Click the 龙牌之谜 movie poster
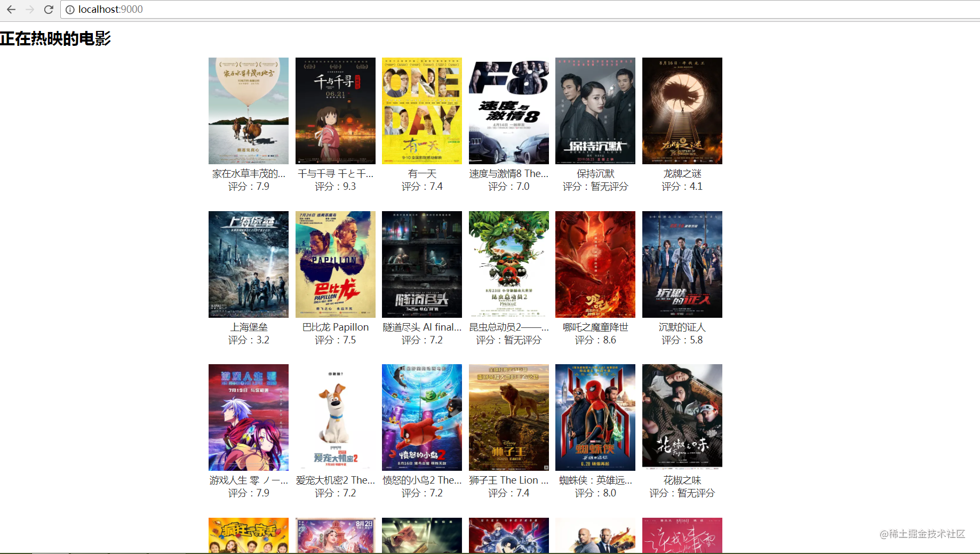This screenshot has height=554, width=980. click(682, 111)
